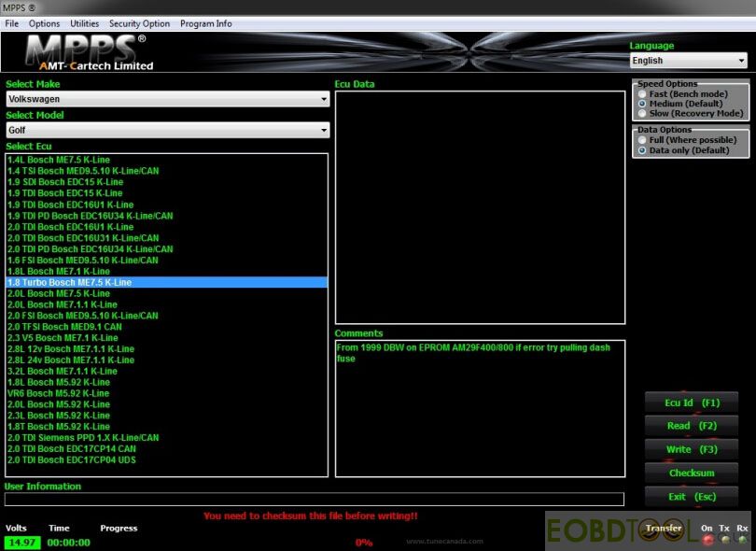Choose Data only (Default) option
This screenshot has width=756, height=551.
coord(642,149)
